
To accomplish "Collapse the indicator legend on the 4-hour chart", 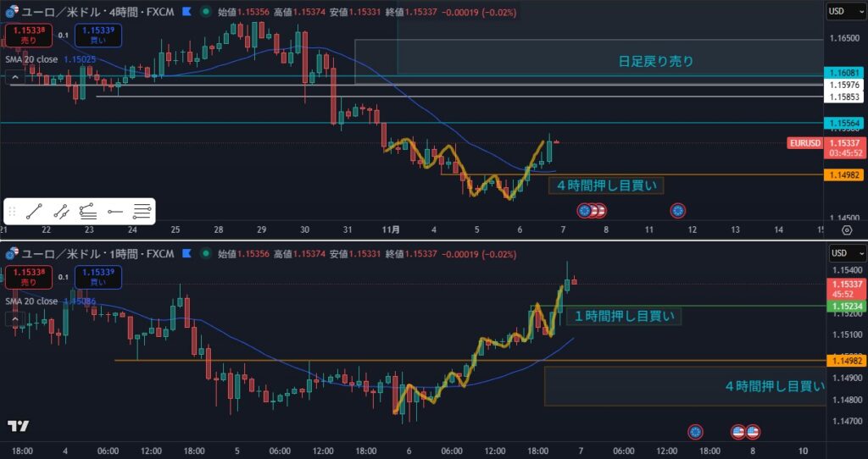I will click(14, 76).
